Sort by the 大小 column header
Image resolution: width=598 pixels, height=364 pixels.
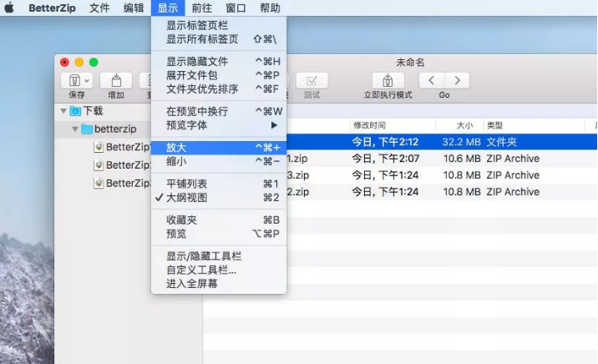click(x=459, y=125)
